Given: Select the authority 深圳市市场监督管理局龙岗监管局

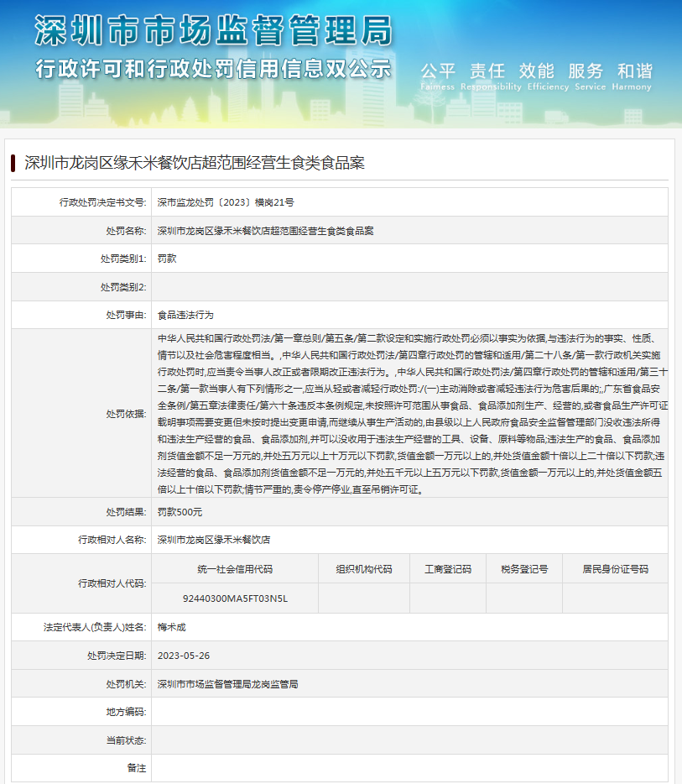Looking at the screenshot, I should pos(228,684).
